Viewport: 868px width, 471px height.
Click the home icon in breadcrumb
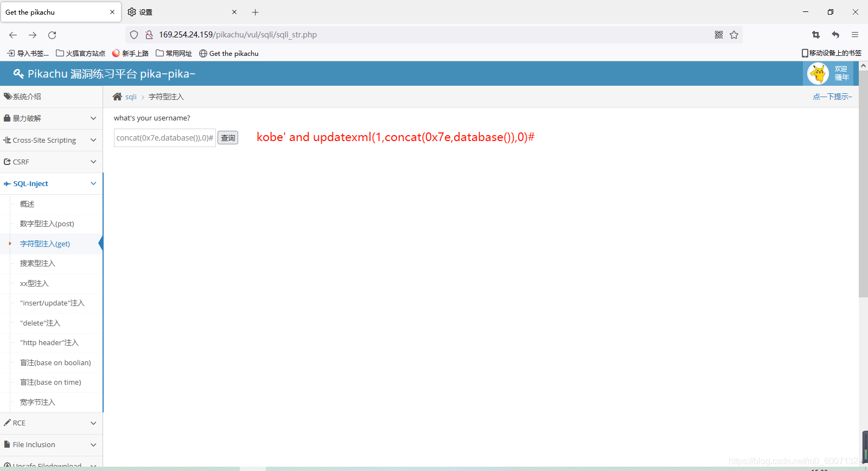pos(117,97)
